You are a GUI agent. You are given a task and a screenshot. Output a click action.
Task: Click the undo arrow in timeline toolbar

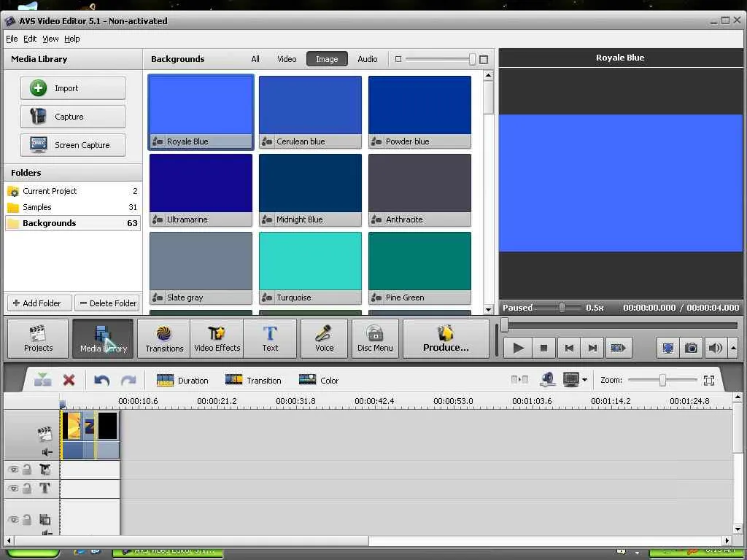[x=102, y=380]
